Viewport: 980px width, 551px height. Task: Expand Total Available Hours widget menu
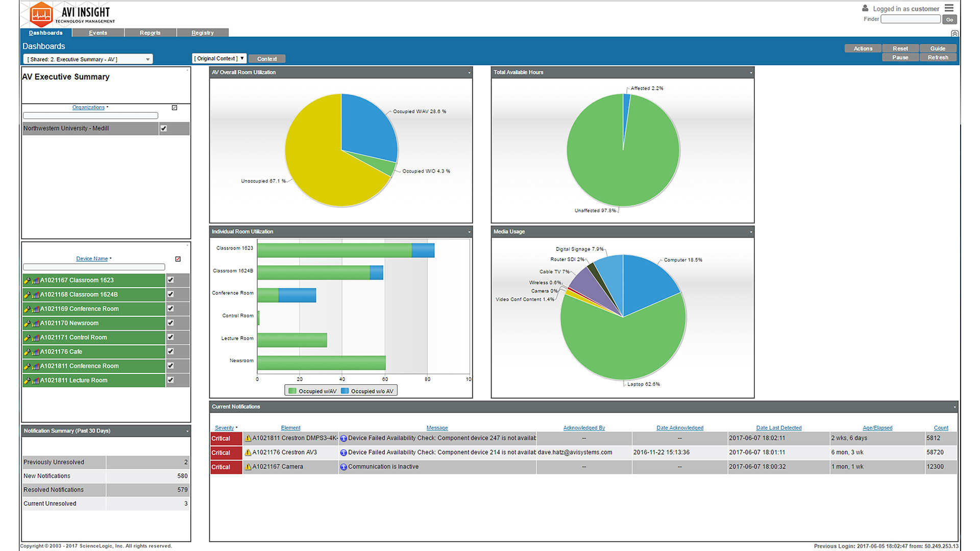[x=751, y=72]
